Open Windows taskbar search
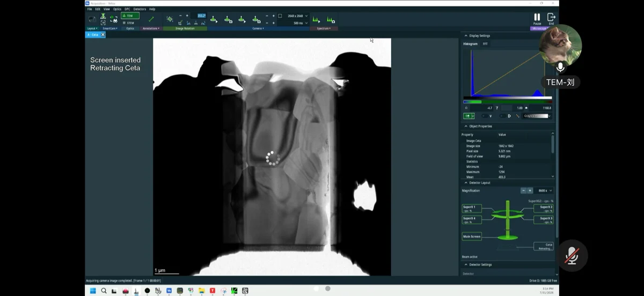This screenshot has height=296, width=644. click(104, 291)
